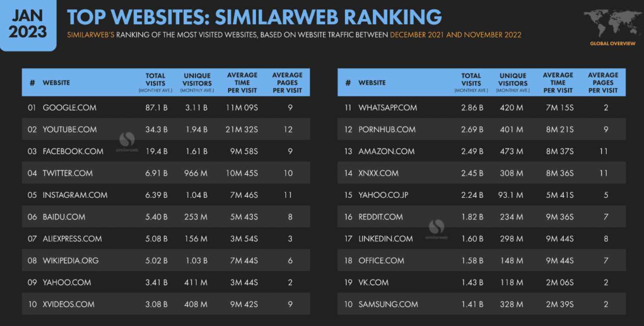The image size is (644, 326).
Task: Click Google's 87.1 B total visits
Action: pyautogui.click(x=156, y=108)
